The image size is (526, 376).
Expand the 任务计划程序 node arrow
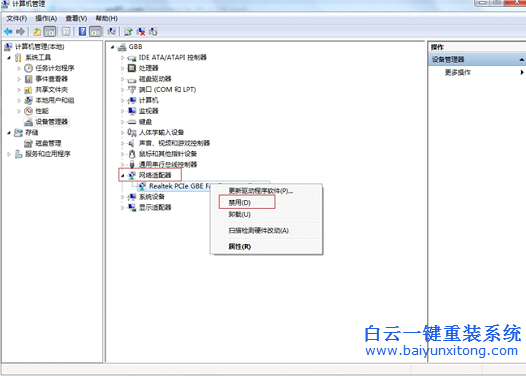pyautogui.click(x=19, y=68)
